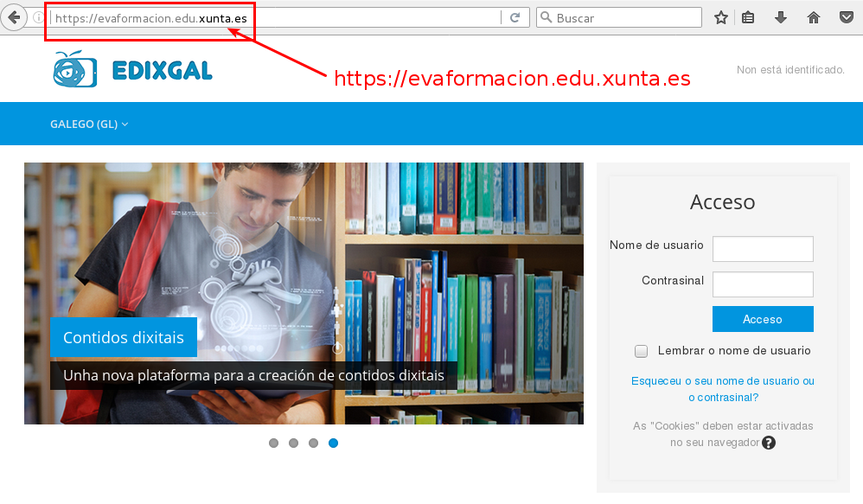Open the forgot username or password link

721,389
